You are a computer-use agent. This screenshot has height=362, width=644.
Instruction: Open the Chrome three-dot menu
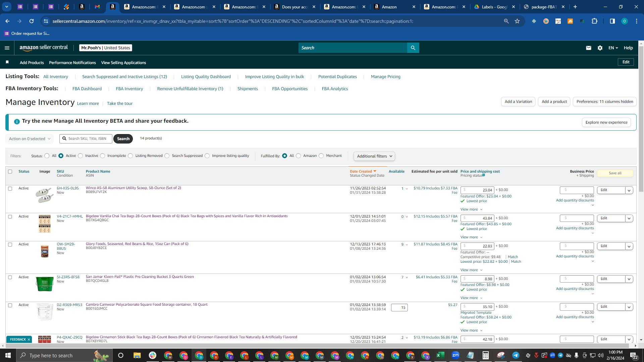click(637, 21)
